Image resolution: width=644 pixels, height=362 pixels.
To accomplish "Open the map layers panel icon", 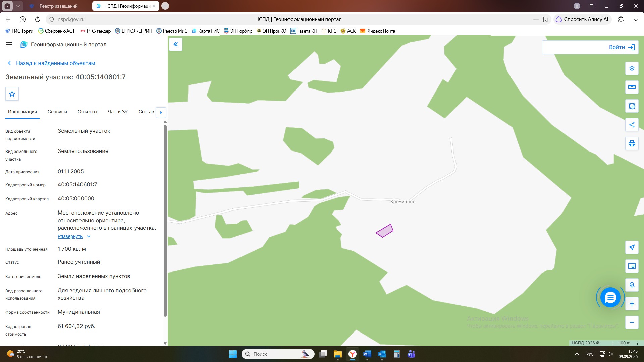I will tap(632, 68).
